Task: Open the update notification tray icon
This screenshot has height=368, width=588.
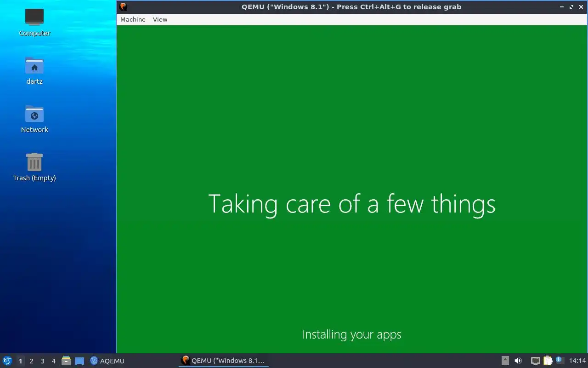Action: pyautogui.click(x=559, y=360)
